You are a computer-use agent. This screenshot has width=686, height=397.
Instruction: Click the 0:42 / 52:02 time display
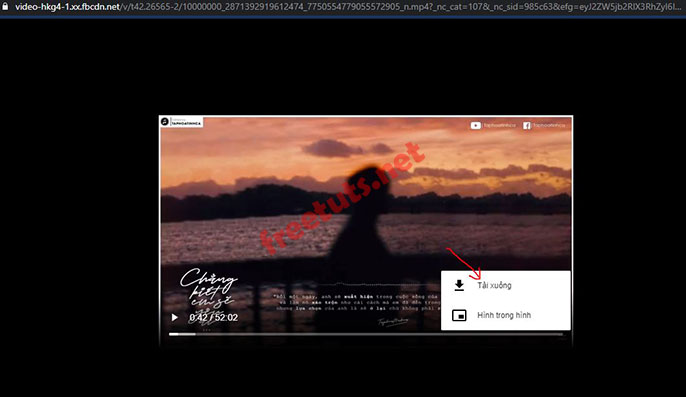point(214,317)
